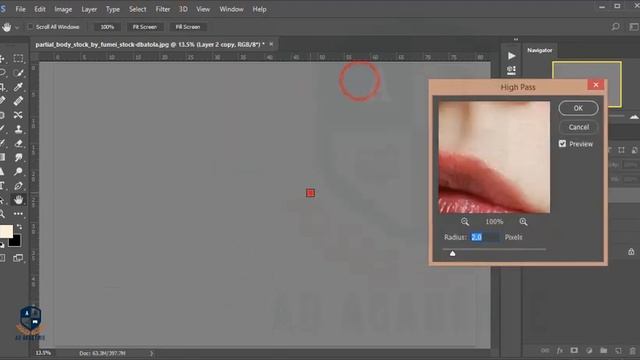
Task: Select the partial_body_stock document tab
Action: point(150,44)
